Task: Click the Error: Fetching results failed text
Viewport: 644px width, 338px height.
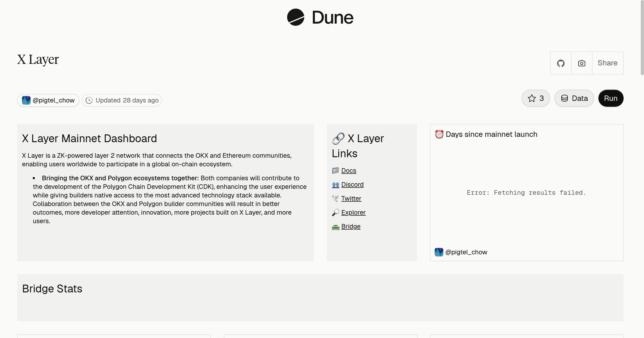Action: (x=526, y=193)
